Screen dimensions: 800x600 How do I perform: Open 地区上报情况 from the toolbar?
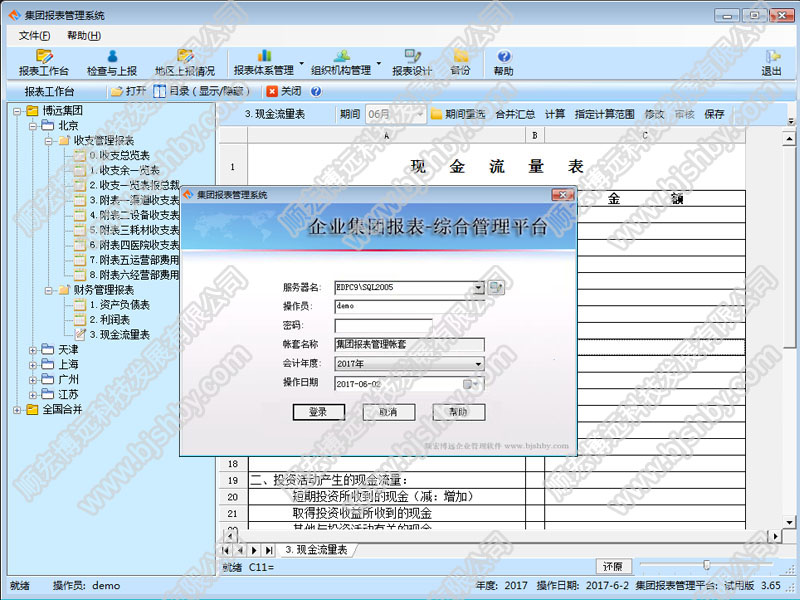pyautogui.click(x=185, y=63)
